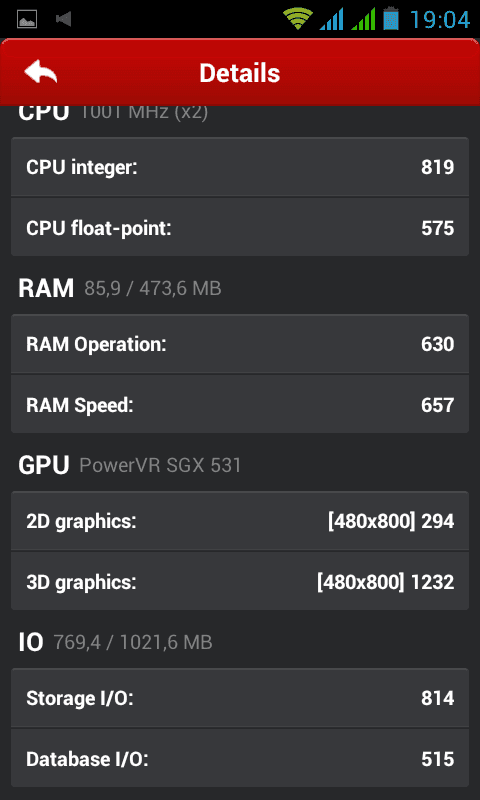Tap the muted speaker status icon

click(x=64, y=19)
